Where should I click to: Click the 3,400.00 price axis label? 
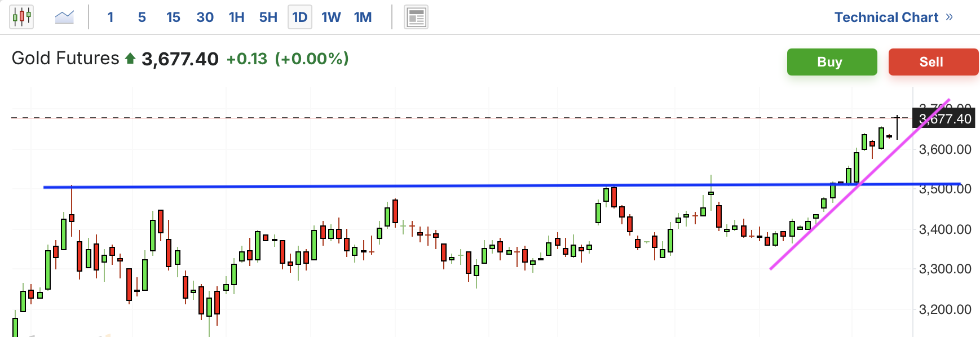point(945,229)
